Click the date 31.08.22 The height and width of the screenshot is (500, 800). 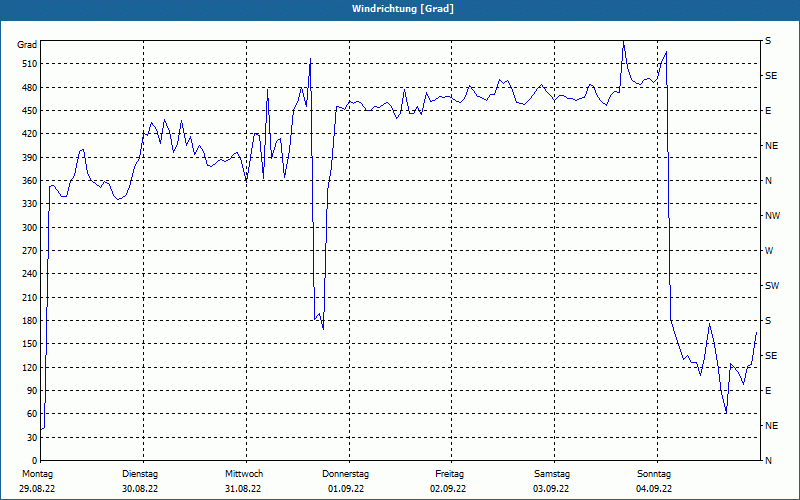(243, 489)
